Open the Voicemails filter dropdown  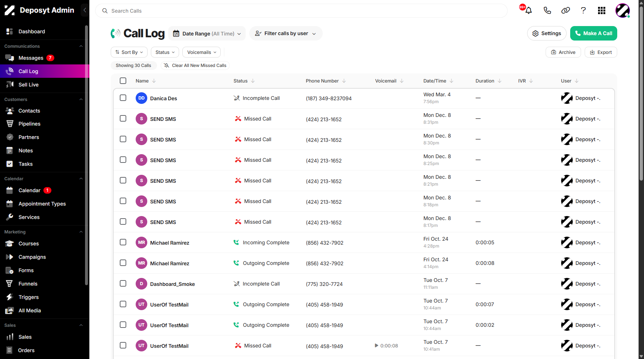pyautogui.click(x=202, y=52)
